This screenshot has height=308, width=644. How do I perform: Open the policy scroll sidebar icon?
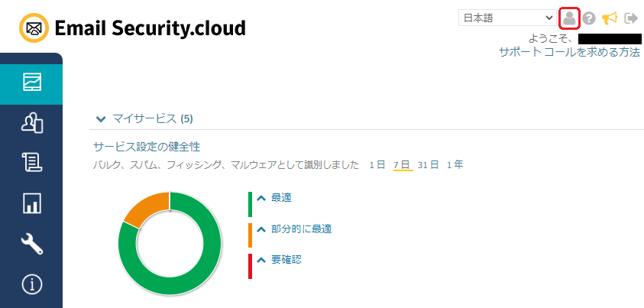coord(31,163)
